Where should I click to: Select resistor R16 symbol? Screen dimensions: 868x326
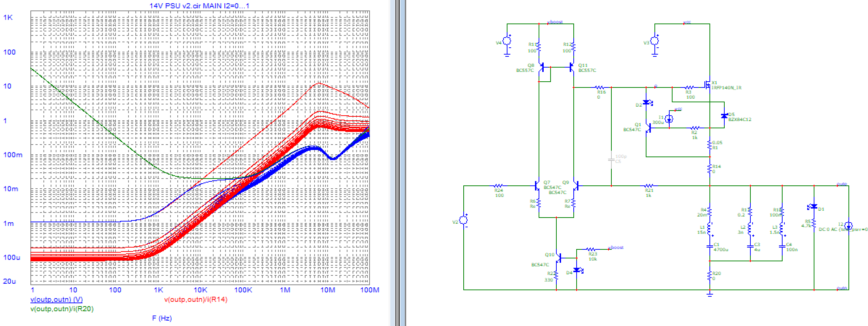point(599,87)
